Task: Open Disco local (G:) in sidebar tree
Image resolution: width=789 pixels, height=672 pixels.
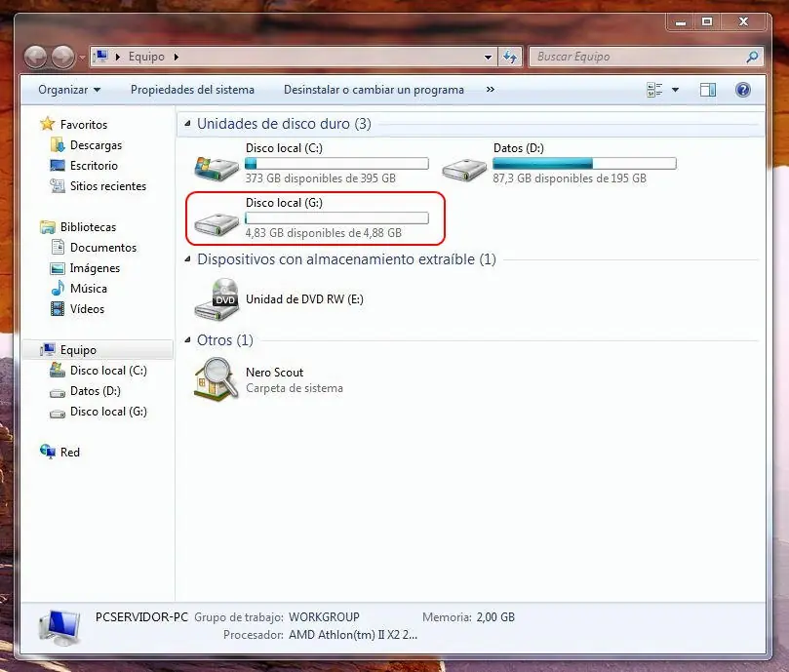Action: [108, 412]
